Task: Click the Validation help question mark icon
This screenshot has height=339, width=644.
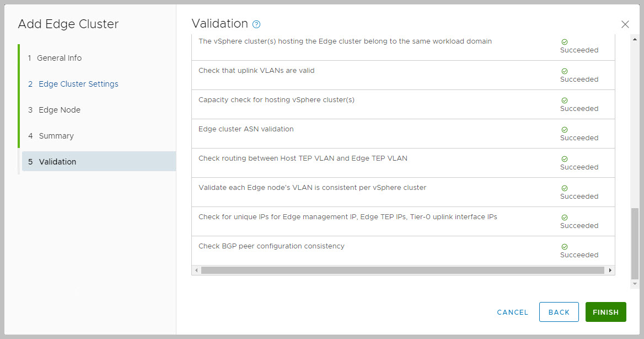Action: coord(256,24)
